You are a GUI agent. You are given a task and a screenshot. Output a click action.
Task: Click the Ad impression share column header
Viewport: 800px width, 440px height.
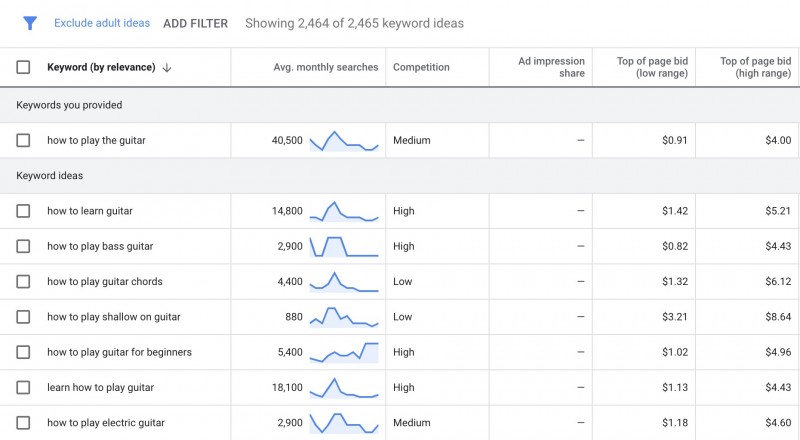click(x=551, y=68)
